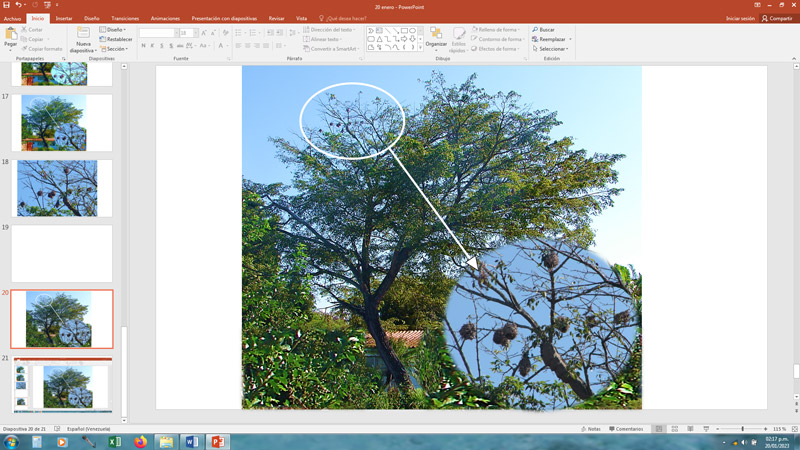800x450 pixels.
Task: Switch to Insertar tab
Action: pyautogui.click(x=64, y=18)
